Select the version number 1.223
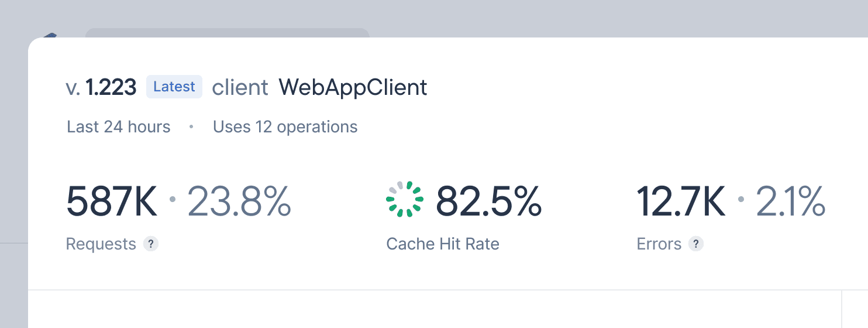Screen dimensions: 868x328 coord(111,88)
